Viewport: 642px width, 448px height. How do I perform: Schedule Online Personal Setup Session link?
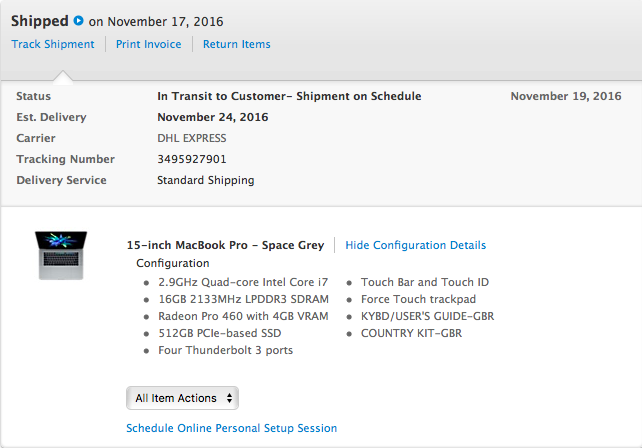(x=231, y=428)
